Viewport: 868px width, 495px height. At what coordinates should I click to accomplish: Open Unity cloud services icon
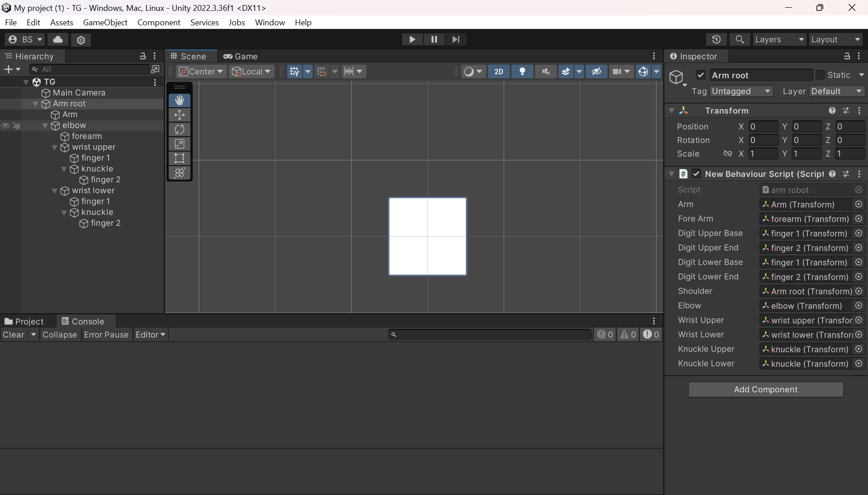(58, 40)
